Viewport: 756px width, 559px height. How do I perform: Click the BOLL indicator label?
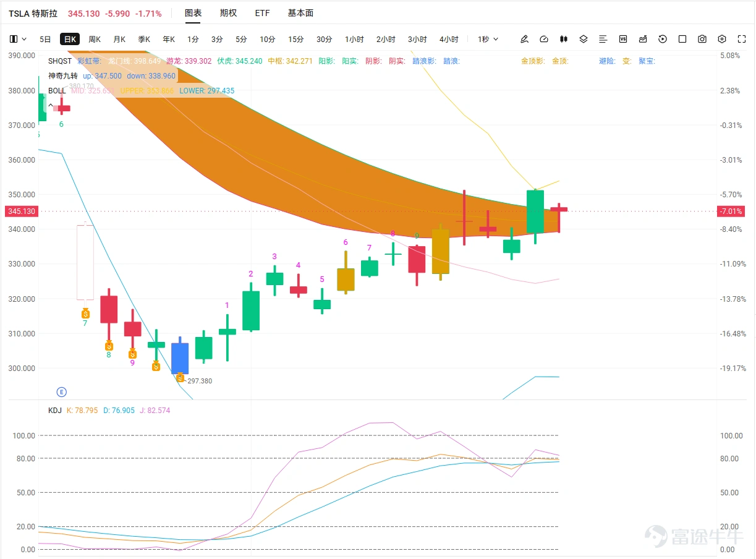tap(57, 90)
